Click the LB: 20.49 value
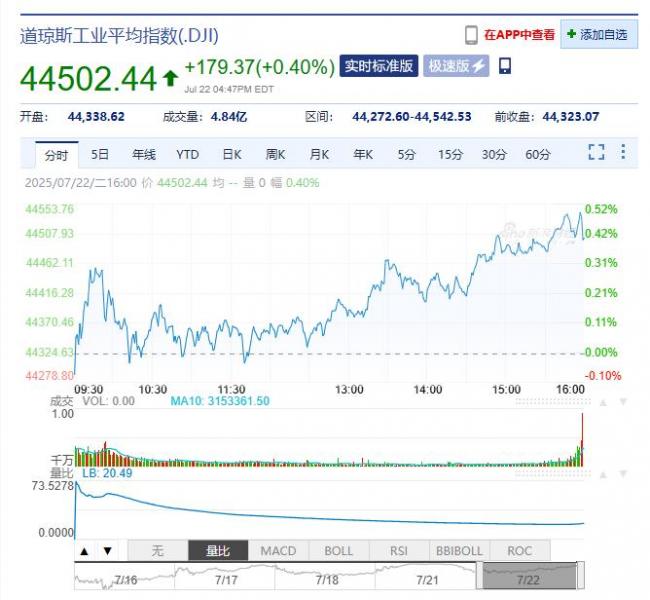Viewport: 650px width, 600px height. (107, 473)
